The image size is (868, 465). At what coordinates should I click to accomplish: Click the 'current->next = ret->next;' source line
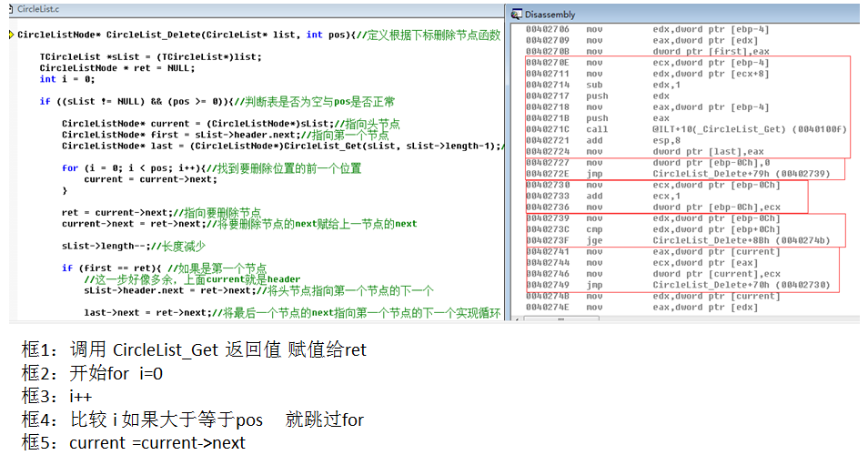239,224
